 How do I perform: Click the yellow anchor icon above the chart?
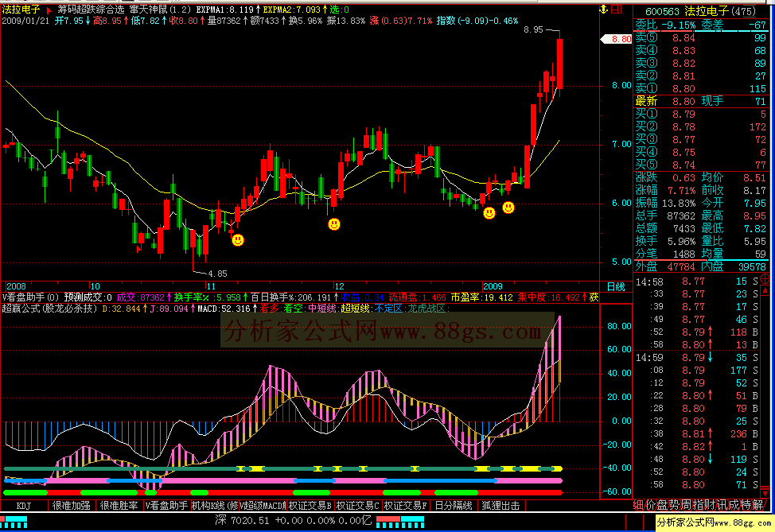point(603,9)
